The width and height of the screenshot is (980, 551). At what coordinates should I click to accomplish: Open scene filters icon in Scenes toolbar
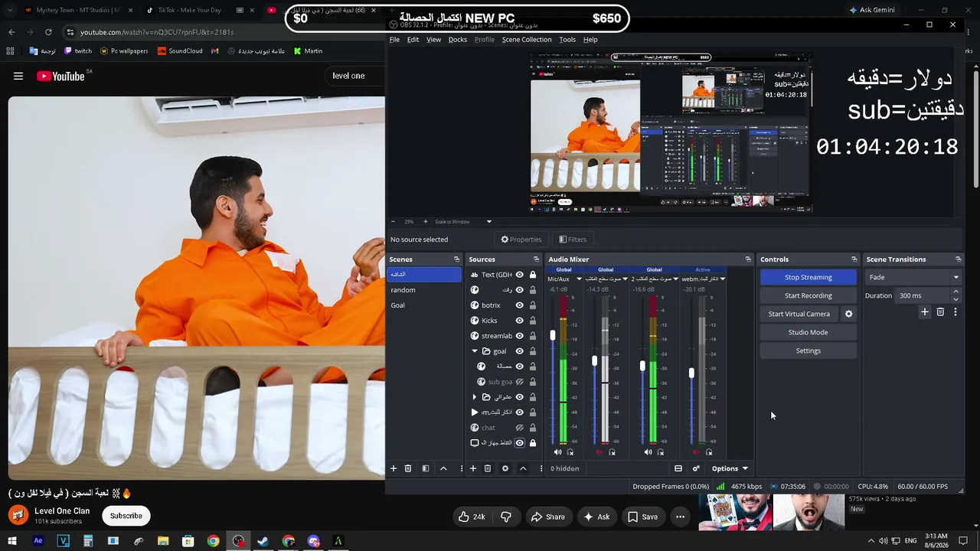[426, 468]
